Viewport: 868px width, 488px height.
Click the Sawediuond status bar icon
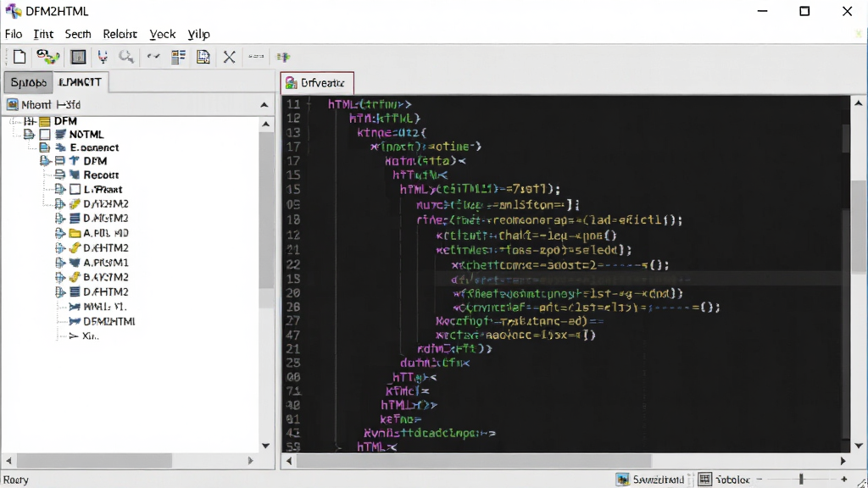(x=623, y=480)
